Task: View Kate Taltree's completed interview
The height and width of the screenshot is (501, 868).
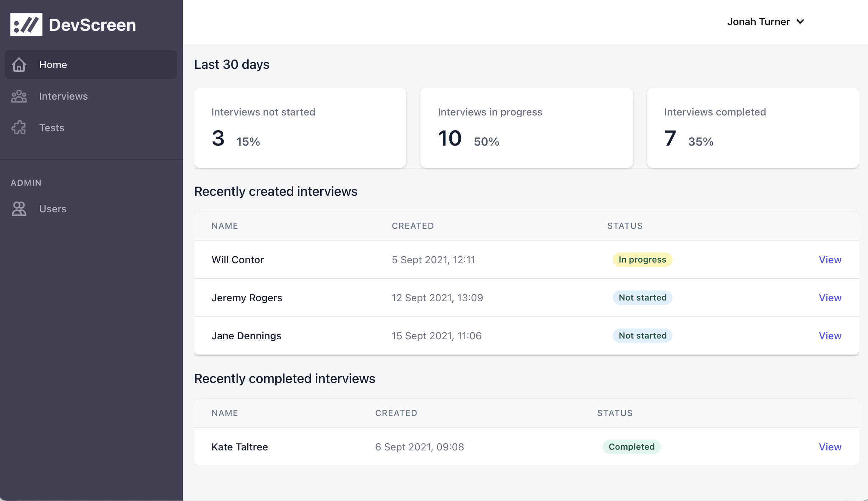Action: coord(830,447)
